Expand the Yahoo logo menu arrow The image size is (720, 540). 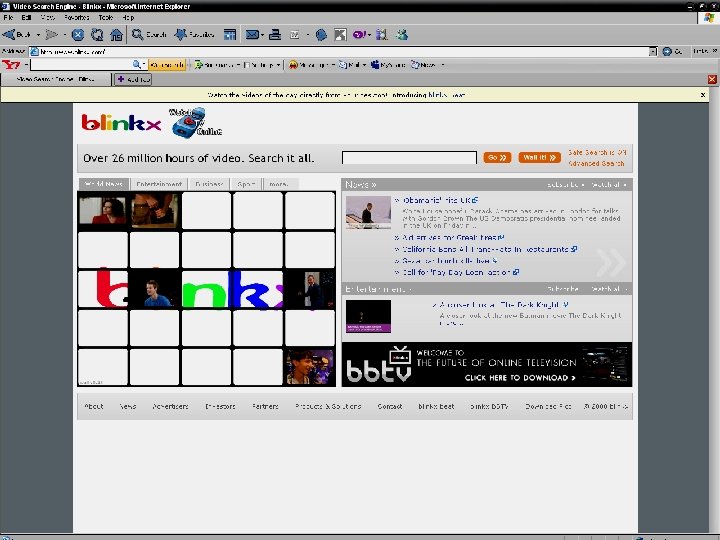point(26,65)
